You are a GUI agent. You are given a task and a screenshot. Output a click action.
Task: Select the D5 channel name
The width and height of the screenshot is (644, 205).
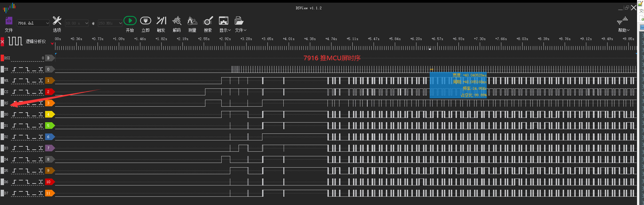coord(6,171)
